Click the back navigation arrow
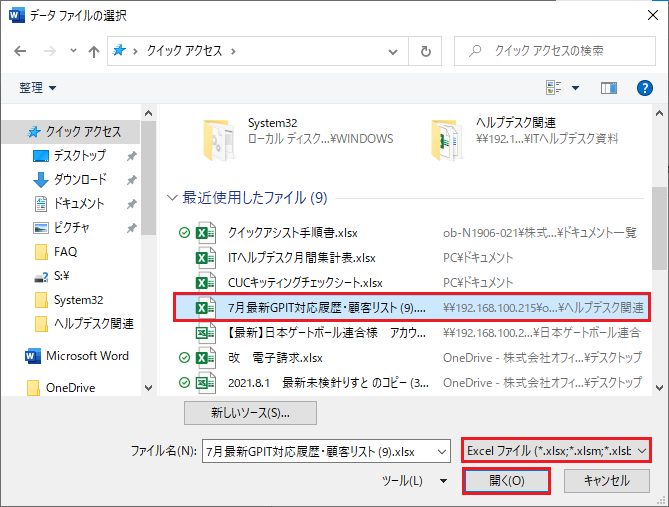 20,51
